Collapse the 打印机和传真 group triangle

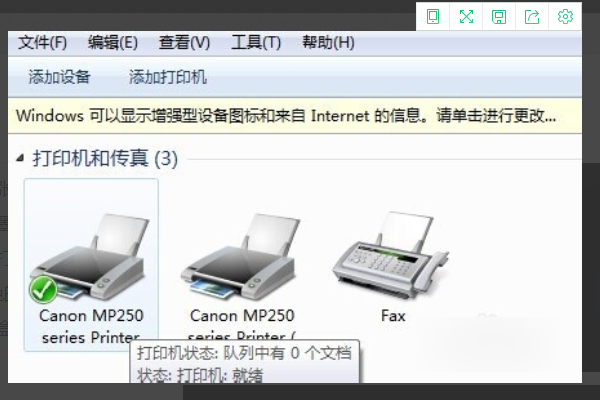[x=20, y=158]
